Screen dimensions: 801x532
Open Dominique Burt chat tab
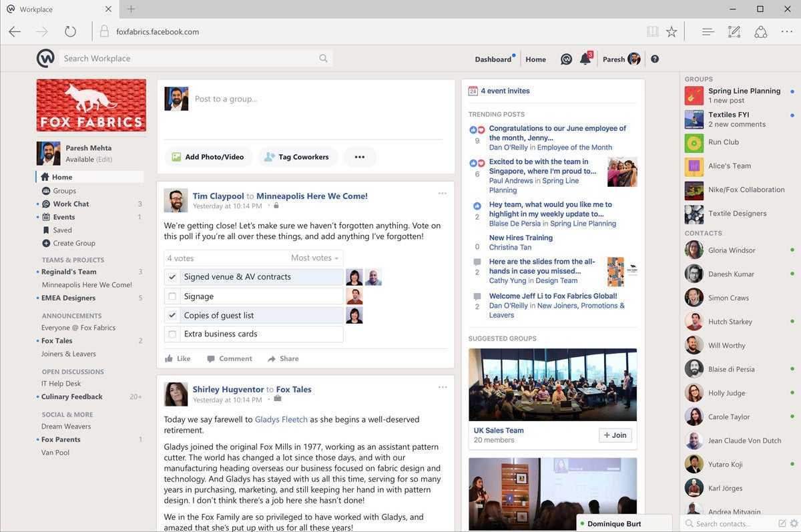625,524
